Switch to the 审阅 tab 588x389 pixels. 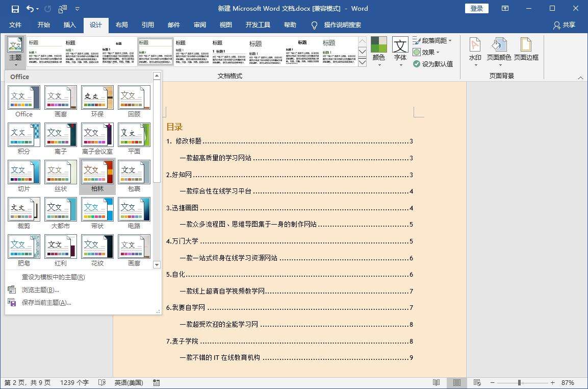click(199, 25)
